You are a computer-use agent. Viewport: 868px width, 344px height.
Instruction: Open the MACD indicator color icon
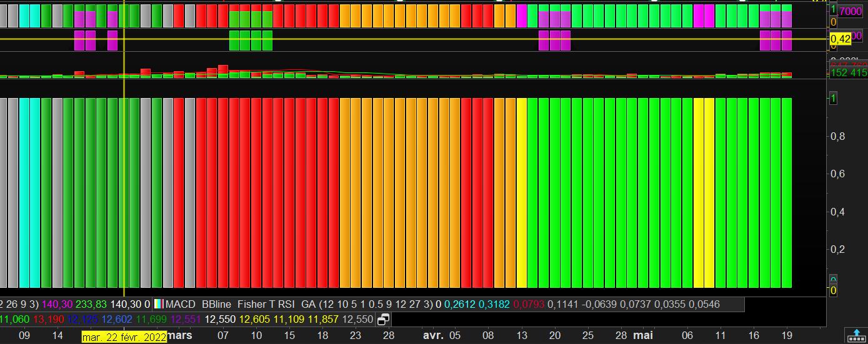coord(158,304)
